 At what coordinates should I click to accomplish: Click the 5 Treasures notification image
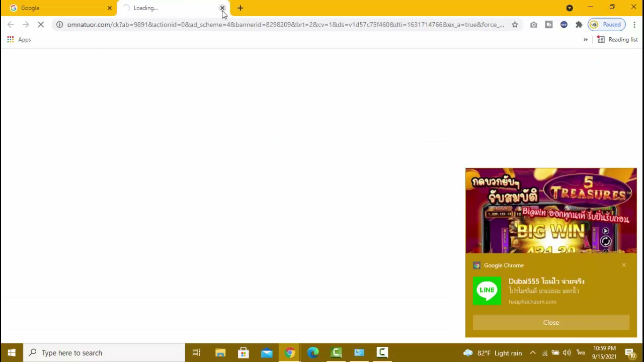point(551,211)
